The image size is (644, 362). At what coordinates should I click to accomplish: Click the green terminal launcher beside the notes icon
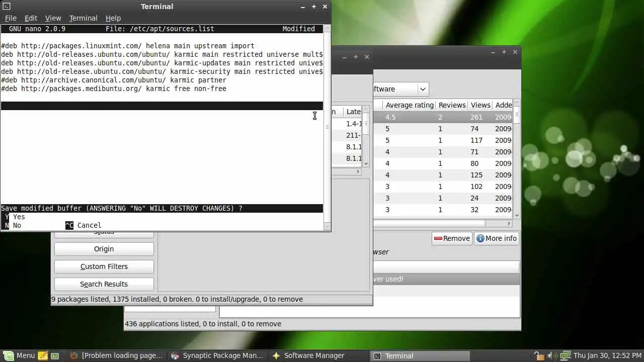tap(55, 355)
